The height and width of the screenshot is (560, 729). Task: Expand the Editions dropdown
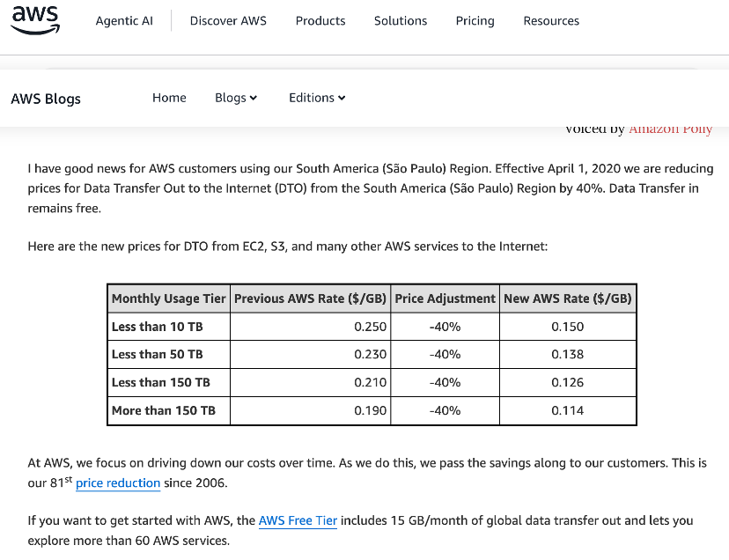[317, 98]
